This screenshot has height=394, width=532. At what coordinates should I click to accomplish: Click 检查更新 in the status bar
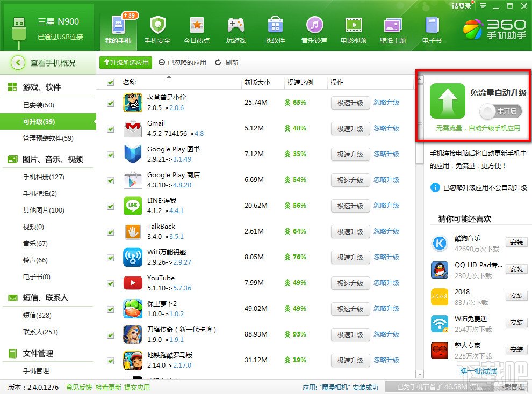click(x=108, y=387)
